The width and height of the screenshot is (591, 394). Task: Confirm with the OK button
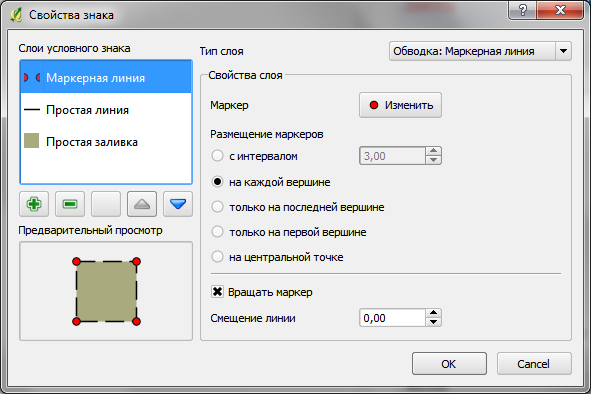coord(449,363)
